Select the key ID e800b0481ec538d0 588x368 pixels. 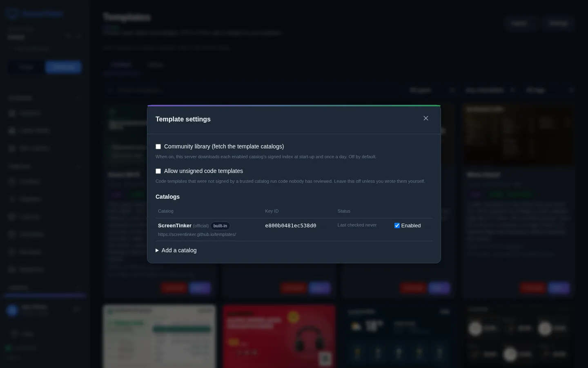tap(290, 225)
